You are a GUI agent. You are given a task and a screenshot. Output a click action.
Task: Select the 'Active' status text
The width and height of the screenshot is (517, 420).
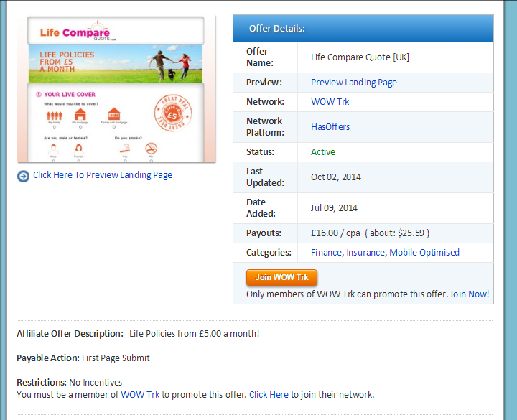click(323, 152)
